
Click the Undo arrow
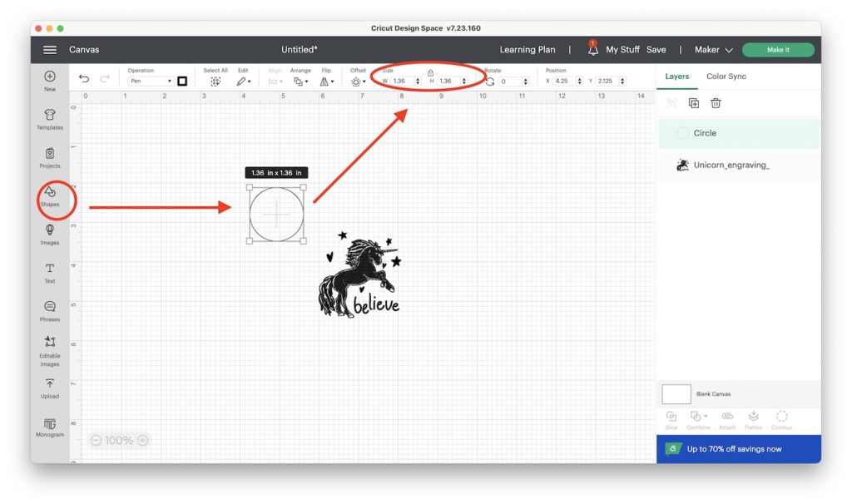(x=84, y=79)
